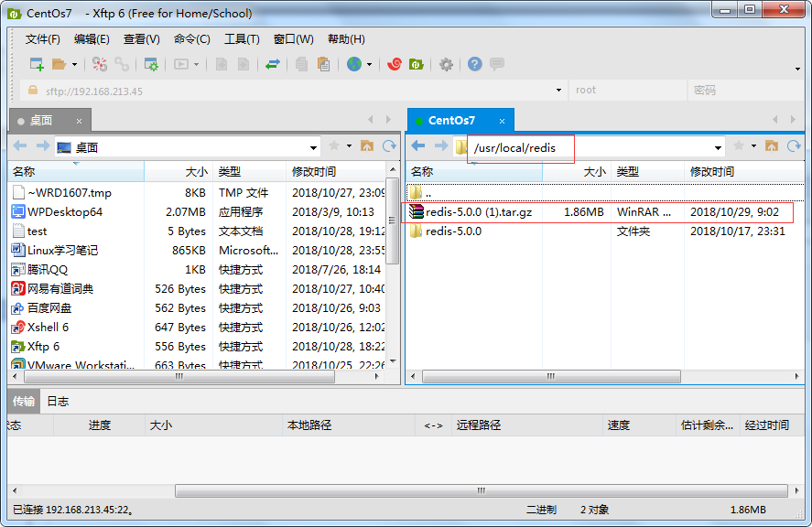Select Linux学习笔记 file in local pane
812x527 pixels.
coord(55,251)
